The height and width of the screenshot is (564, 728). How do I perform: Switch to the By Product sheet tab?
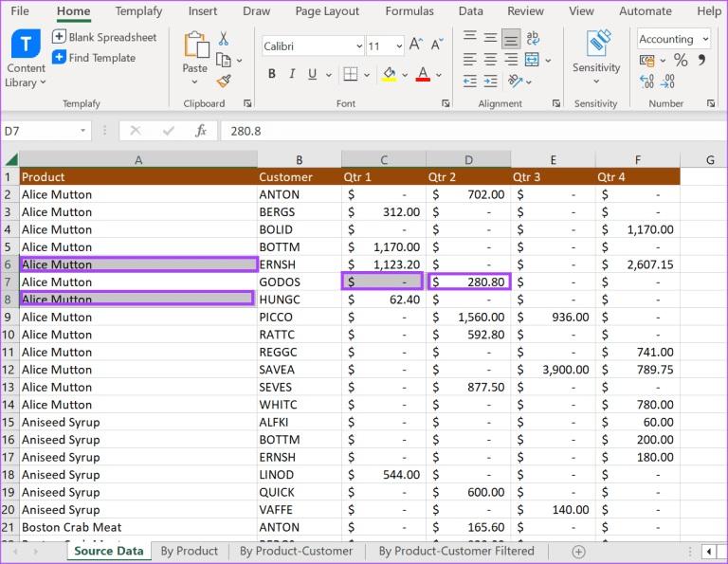pos(189,551)
